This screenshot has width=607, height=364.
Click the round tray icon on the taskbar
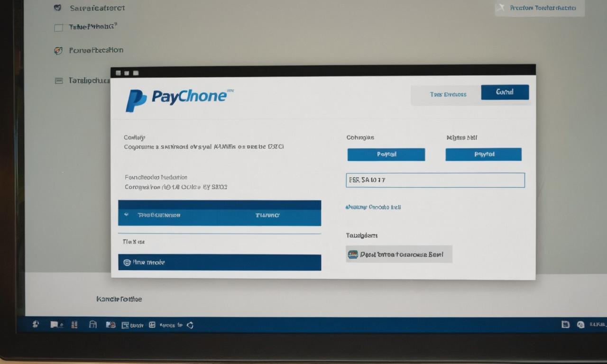pos(580,325)
